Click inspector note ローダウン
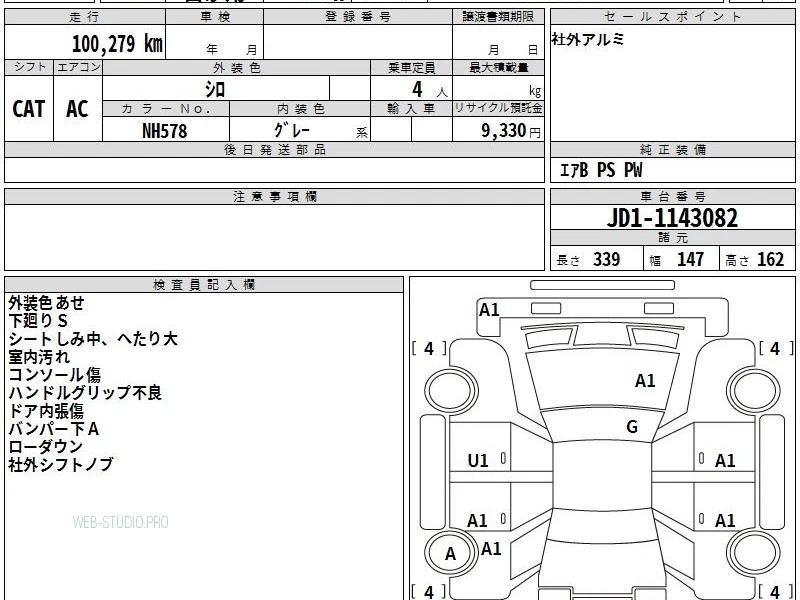800x600 pixels. (x=45, y=446)
